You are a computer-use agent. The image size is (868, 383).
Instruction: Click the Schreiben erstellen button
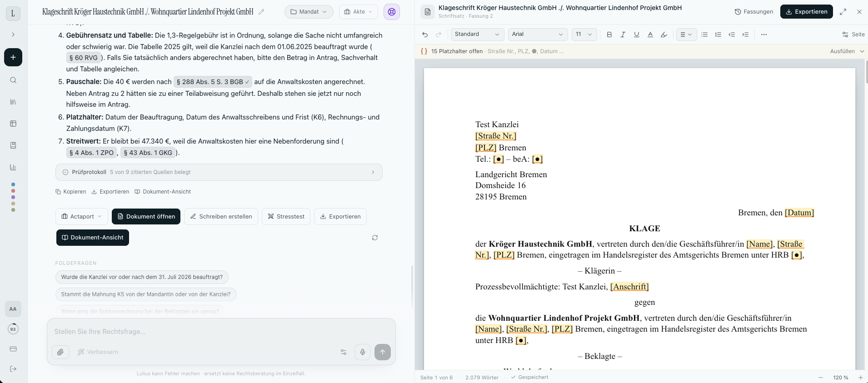221,217
